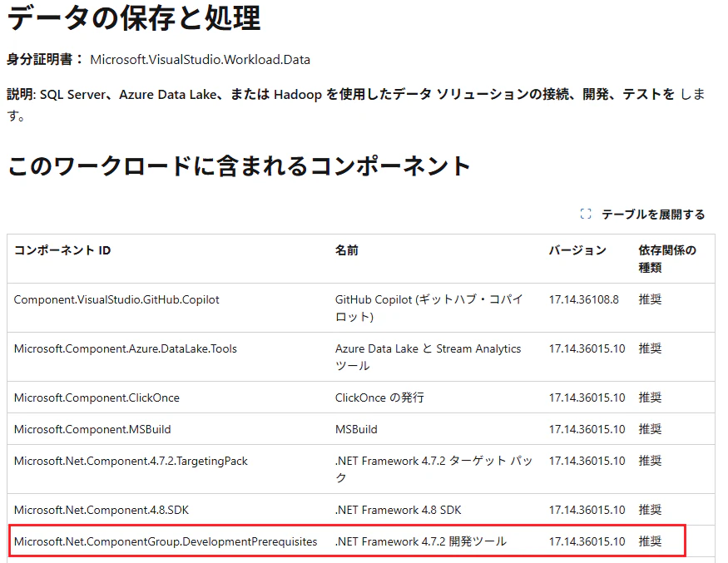Select the cell 'Microsoft.Component.Azure.DataLake.Tools'
The height and width of the screenshot is (563, 728).
126,349
